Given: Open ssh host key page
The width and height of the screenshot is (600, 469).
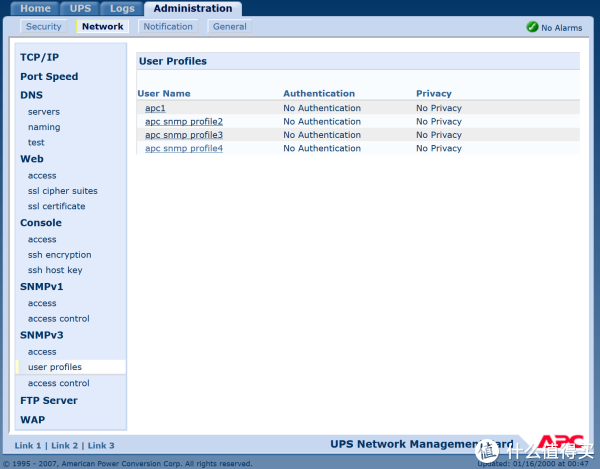Looking at the screenshot, I should point(55,270).
